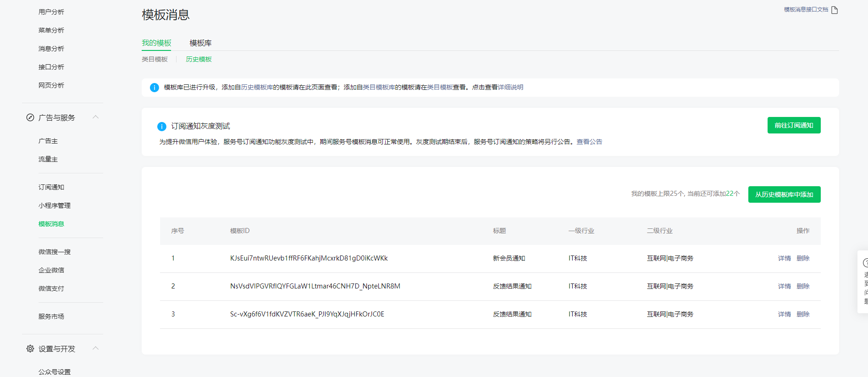868x377 pixels.
Task: Open the 详细说明 link in notice
Action: click(x=510, y=87)
